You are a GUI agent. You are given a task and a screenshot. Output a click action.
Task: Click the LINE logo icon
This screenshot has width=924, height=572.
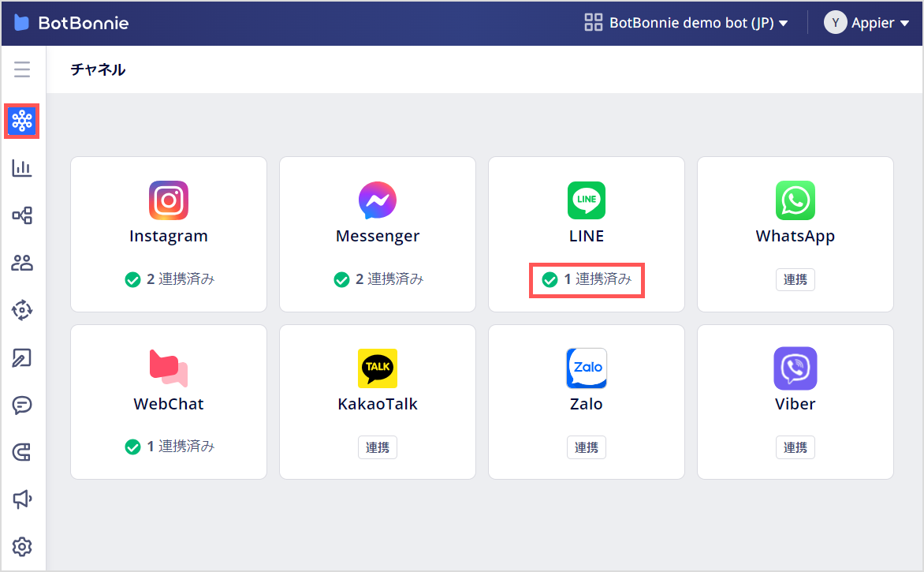pos(587,200)
